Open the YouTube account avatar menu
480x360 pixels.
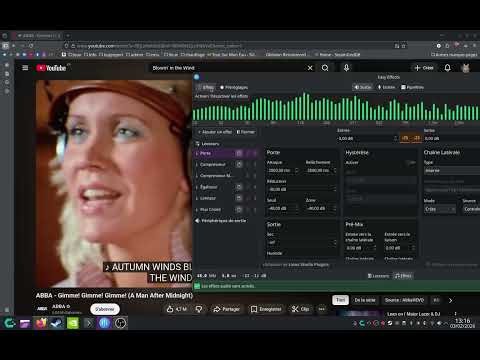click(466, 68)
